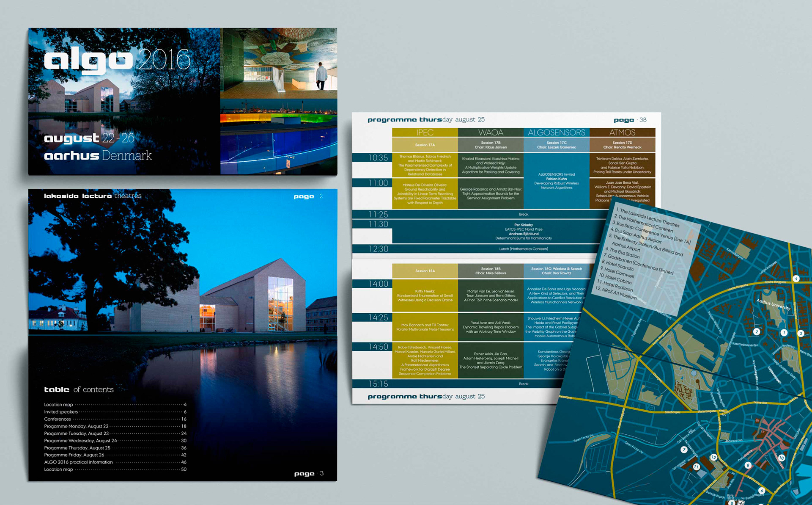The image size is (812, 505).
Task: Select 'Progamme Thursday, August 25' entry
Action: pos(115,448)
